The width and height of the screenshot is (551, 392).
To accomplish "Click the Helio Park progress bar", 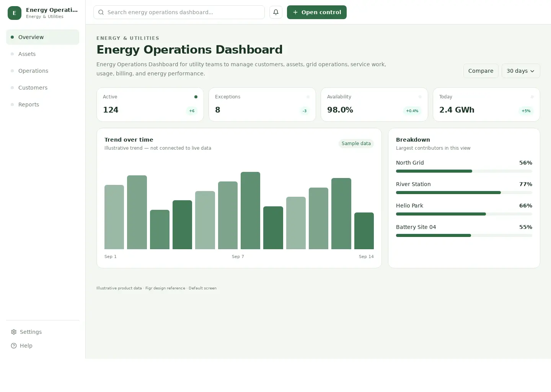I will (464, 214).
